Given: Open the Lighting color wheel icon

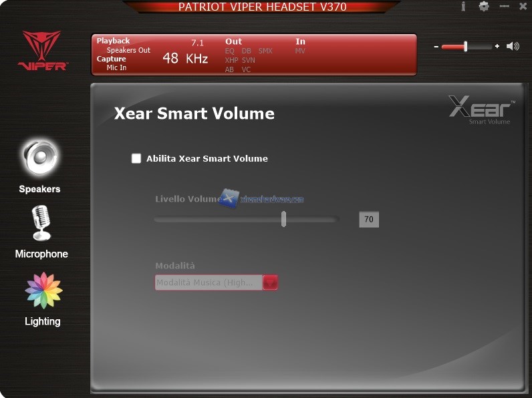Looking at the screenshot, I should tap(43, 290).
